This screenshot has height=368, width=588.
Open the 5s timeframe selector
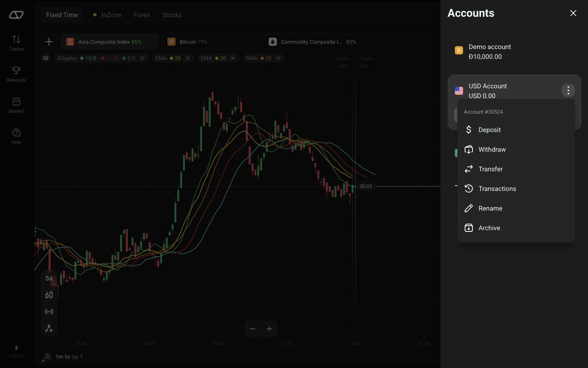click(49, 278)
